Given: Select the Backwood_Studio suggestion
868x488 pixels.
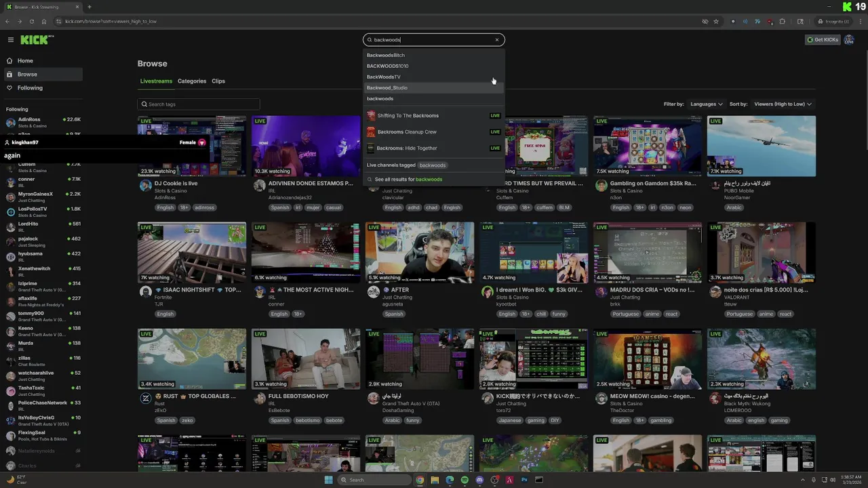Looking at the screenshot, I should click(434, 88).
